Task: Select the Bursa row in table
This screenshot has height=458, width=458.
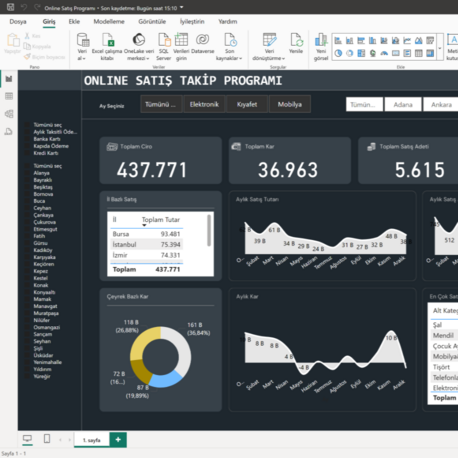Action: pyautogui.click(x=146, y=234)
